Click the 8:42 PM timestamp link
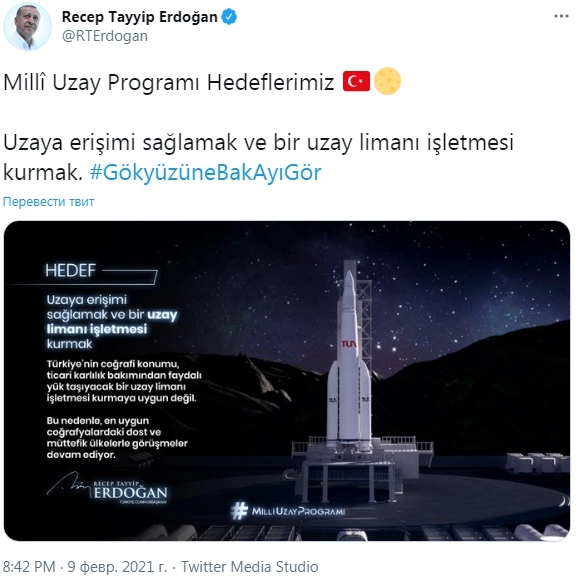The width and height of the screenshot is (585, 581). pyautogui.click(x=29, y=566)
